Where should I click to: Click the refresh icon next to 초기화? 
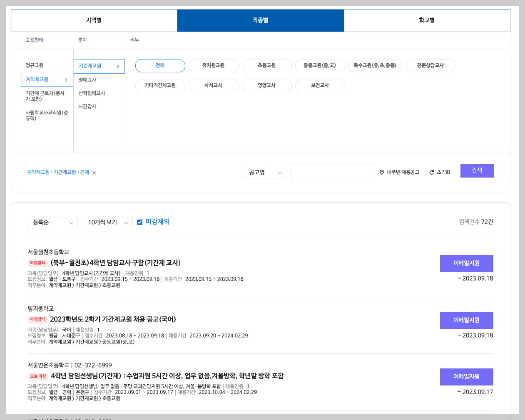pos(431,172)
